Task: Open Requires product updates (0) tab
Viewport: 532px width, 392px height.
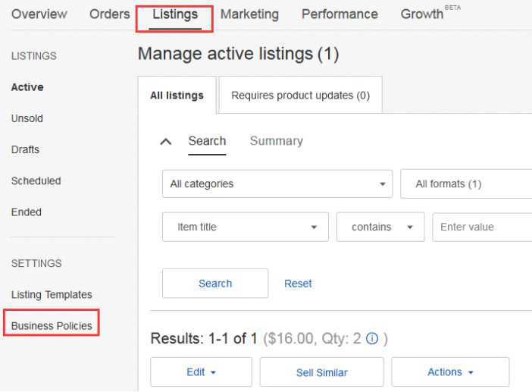Action: pyautogui.click(x=301, y=95)
